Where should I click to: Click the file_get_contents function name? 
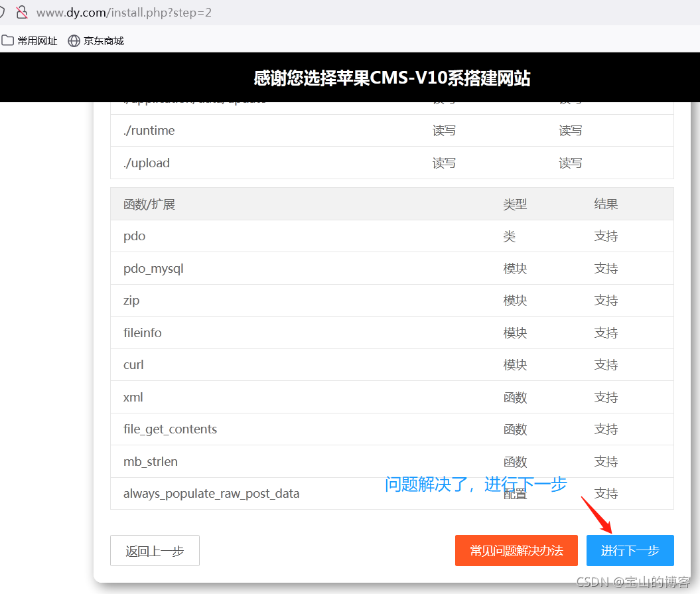tap(170, 429)
